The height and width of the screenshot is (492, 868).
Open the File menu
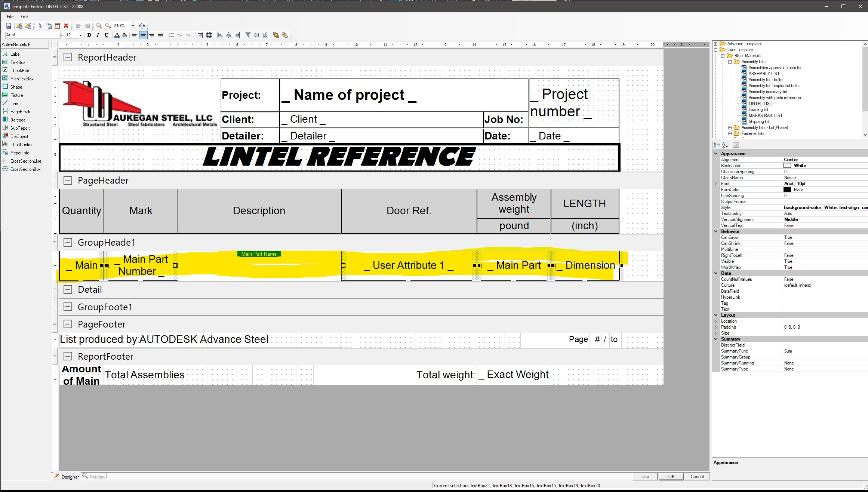click(x=10, y=16)
